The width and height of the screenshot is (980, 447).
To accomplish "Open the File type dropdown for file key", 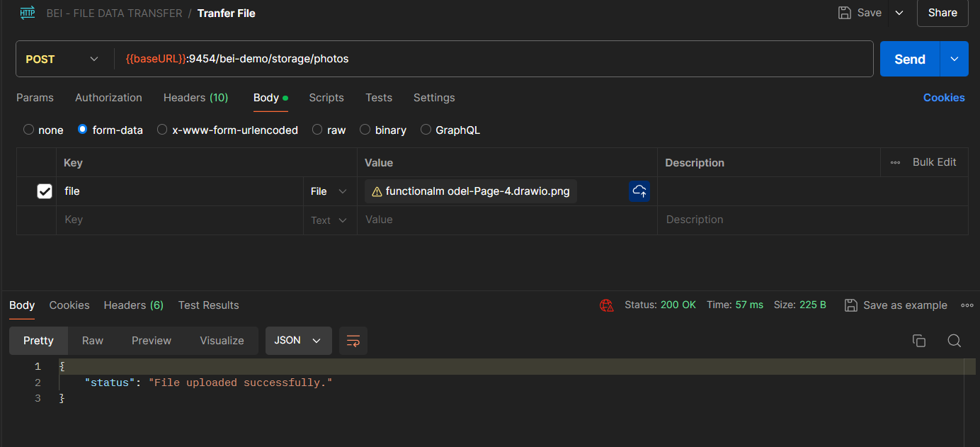I will (x=329, y=191).
